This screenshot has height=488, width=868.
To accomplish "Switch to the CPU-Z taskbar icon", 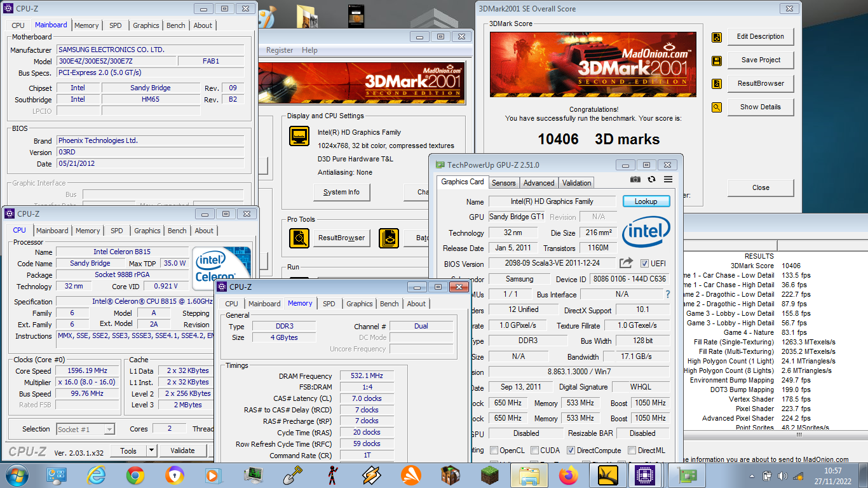I will pyautogui.click(x=646, y=475).
